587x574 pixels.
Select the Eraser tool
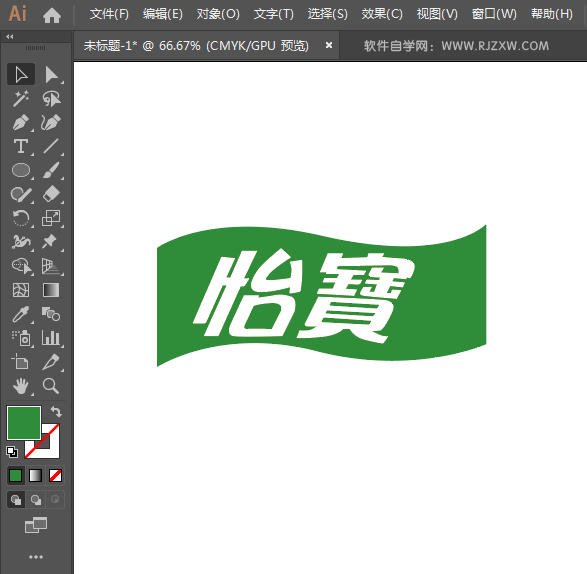click(51, 194)
